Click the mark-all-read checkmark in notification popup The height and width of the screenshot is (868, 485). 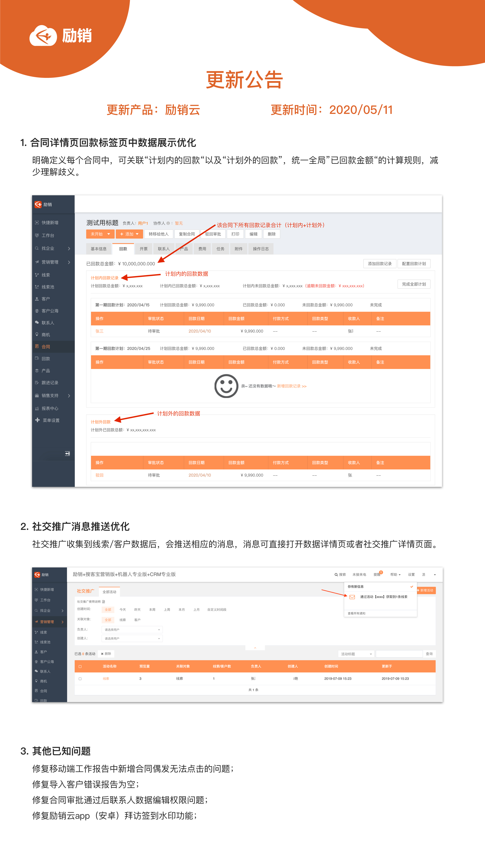click(412, 587)
